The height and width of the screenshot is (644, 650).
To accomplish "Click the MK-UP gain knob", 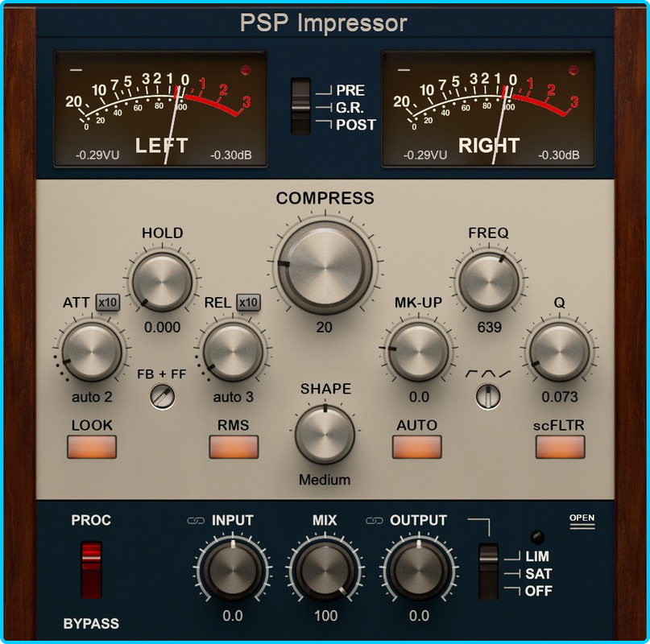I will 419,352.
